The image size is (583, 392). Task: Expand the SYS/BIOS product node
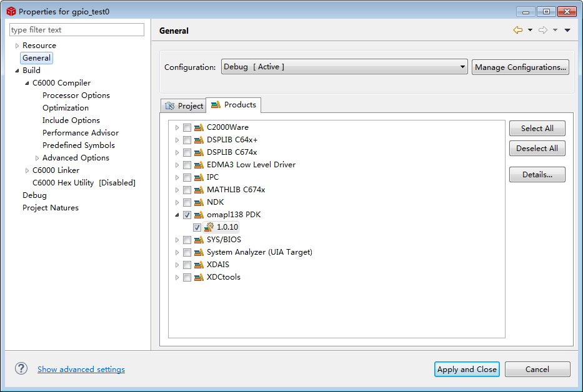coord(177,240)
